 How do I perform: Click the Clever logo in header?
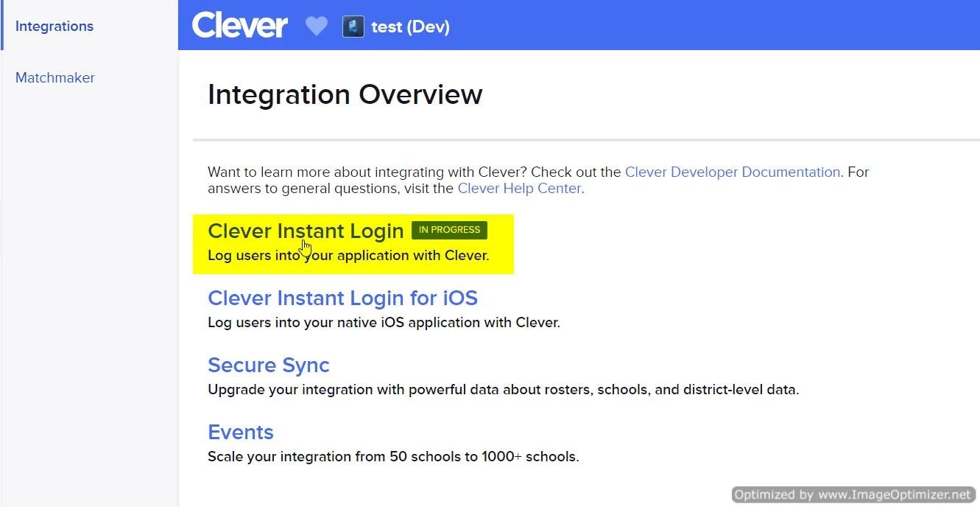[x=239, y=26]
